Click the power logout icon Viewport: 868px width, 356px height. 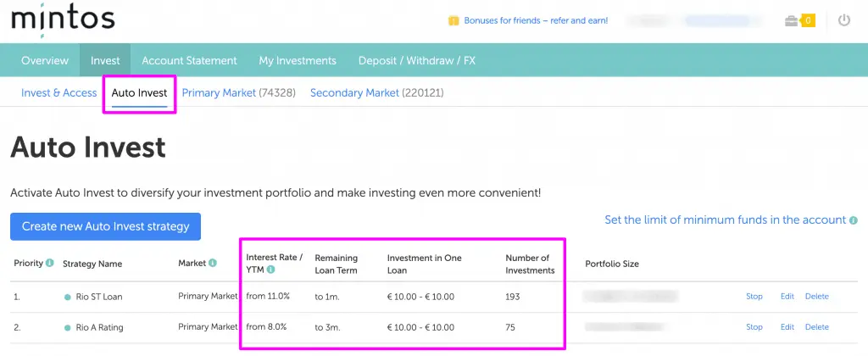(843, 20)
